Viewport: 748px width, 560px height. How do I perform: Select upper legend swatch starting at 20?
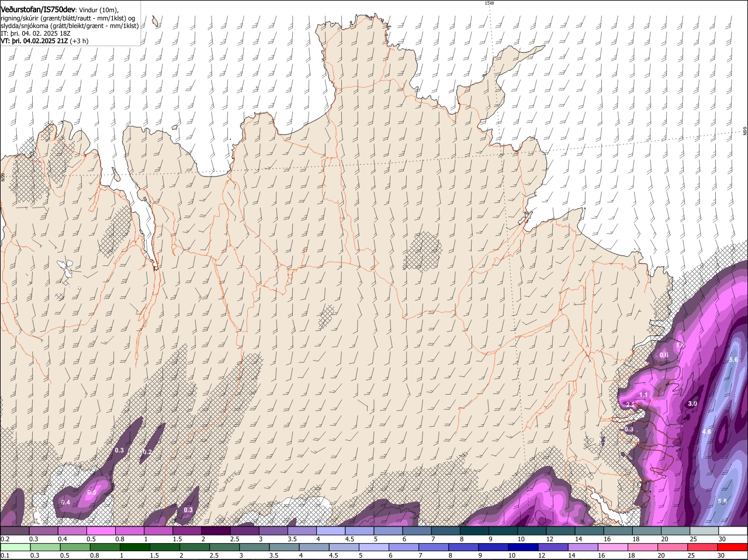677,531
